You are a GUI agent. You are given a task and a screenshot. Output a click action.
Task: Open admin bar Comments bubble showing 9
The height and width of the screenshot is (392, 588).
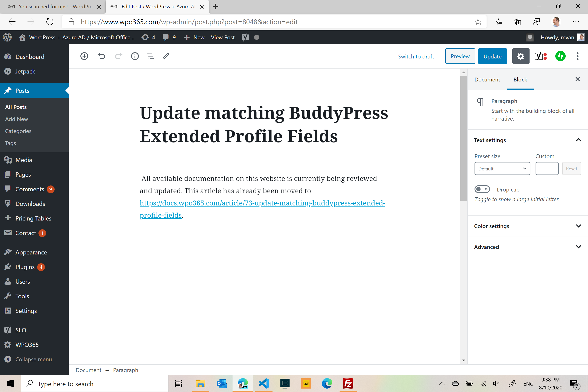(169, 37)
